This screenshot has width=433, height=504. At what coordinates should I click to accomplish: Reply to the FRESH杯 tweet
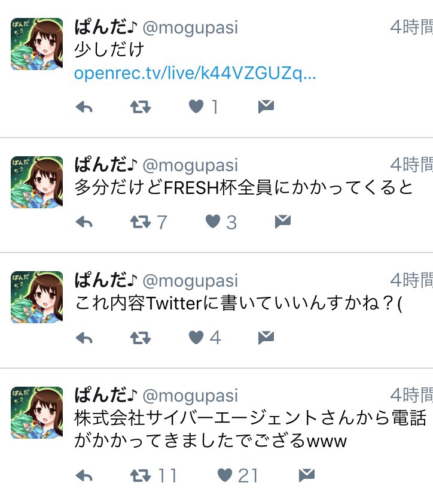click(84, 222)
